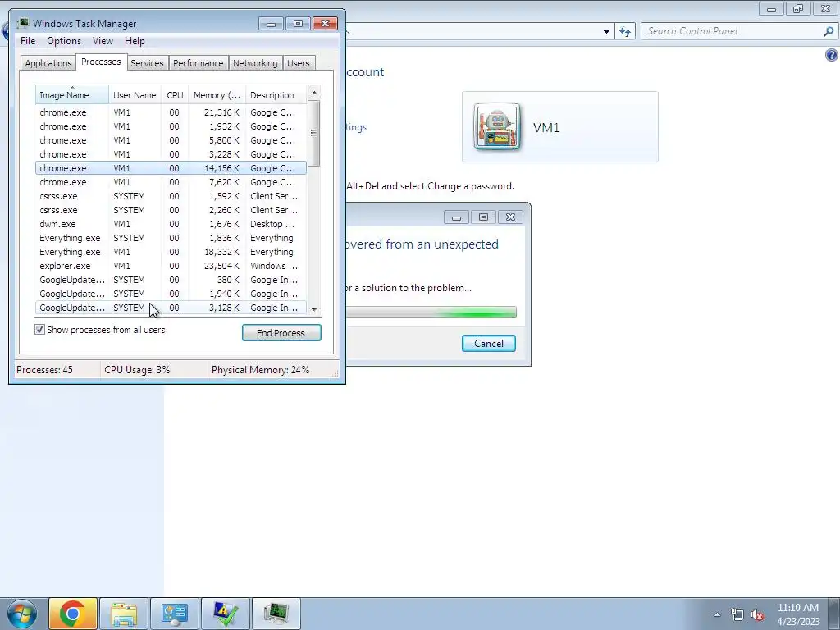Image resolution: width=840 pixels, height=630 pixels.
Task: Click the Task Manager title bar icon
Action: click(22, 24)
